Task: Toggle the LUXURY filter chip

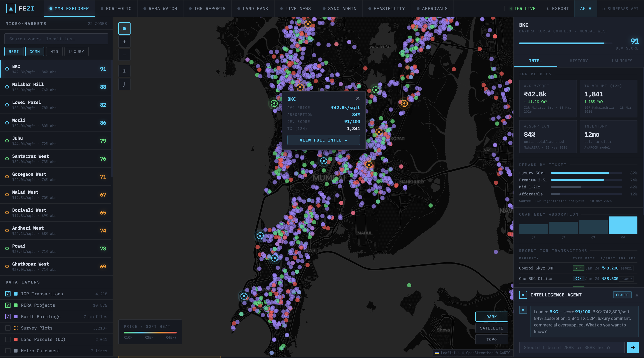Action: pos(76,51)
